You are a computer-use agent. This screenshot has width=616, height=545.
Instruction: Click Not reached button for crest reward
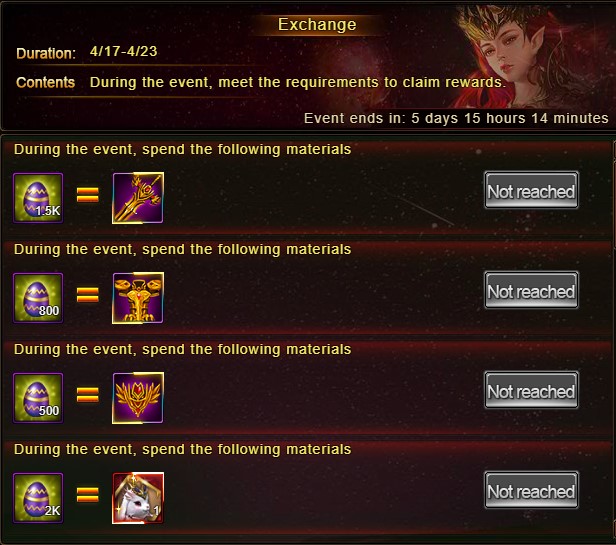(531, 390)
